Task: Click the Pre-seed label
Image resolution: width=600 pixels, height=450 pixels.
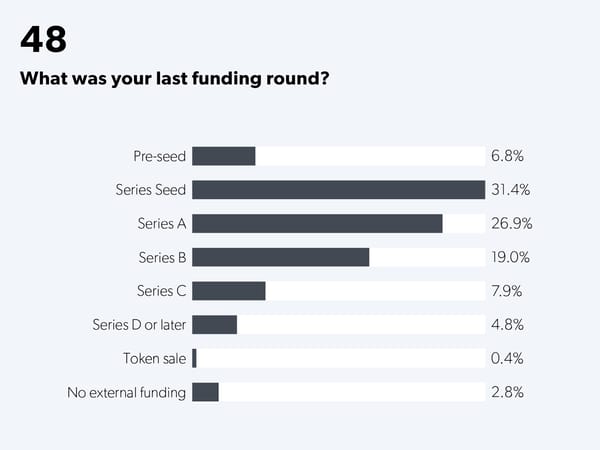Action: click(160, 156)
